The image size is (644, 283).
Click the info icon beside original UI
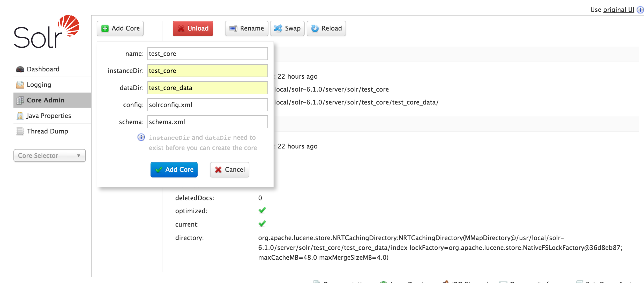pos(640,10)
